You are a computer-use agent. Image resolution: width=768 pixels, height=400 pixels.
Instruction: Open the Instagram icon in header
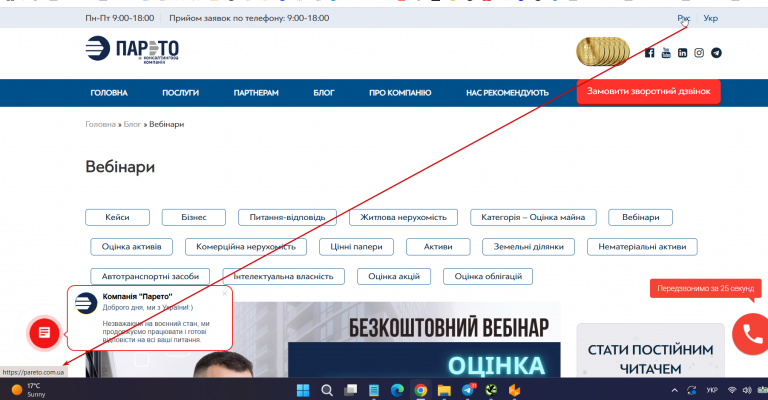coord(699,53)
